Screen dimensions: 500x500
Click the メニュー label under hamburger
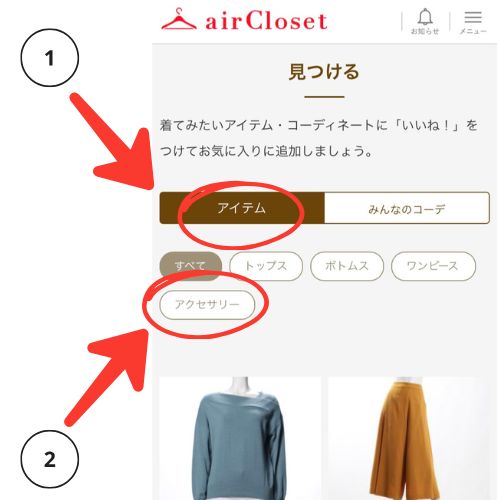coord(473,31)
